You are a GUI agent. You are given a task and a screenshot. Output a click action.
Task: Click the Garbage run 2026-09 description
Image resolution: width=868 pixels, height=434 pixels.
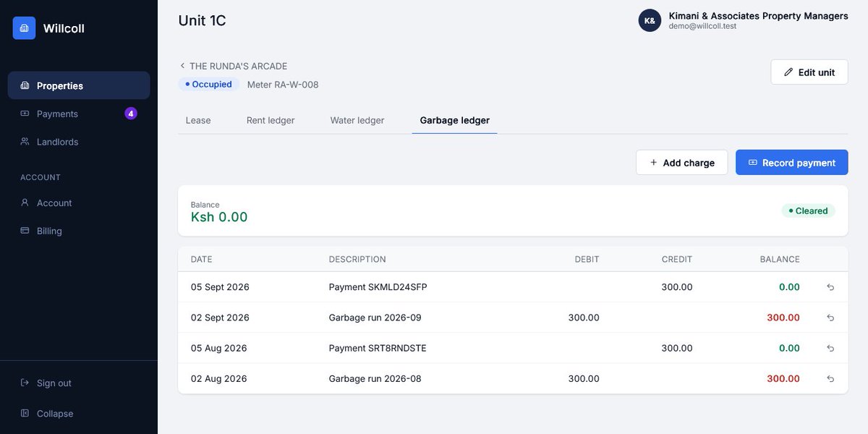pyautogui.click(x=375, y=318)
